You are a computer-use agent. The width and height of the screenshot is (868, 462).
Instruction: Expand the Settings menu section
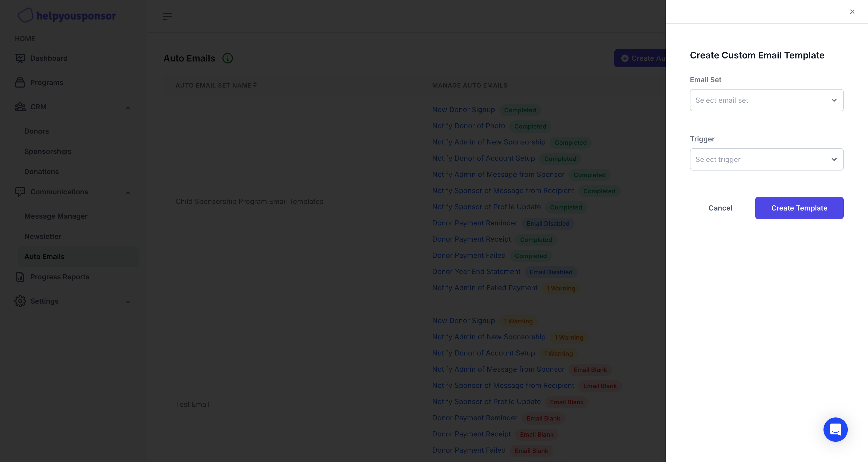point(128,302)
